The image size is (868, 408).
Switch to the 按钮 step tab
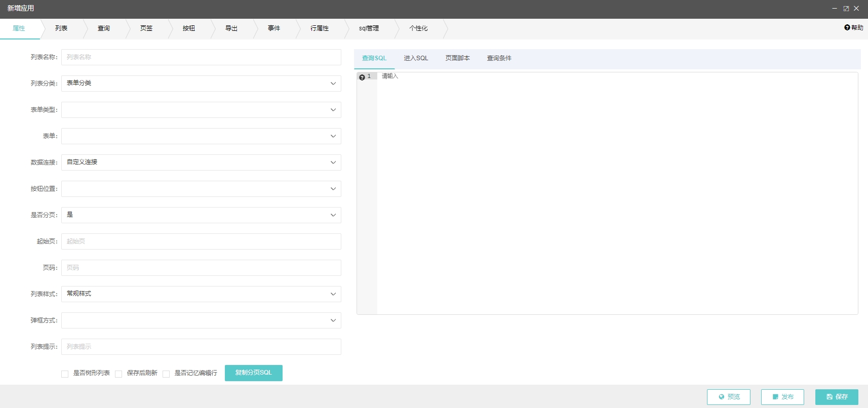pyautogui.click(x=189, y=28)
